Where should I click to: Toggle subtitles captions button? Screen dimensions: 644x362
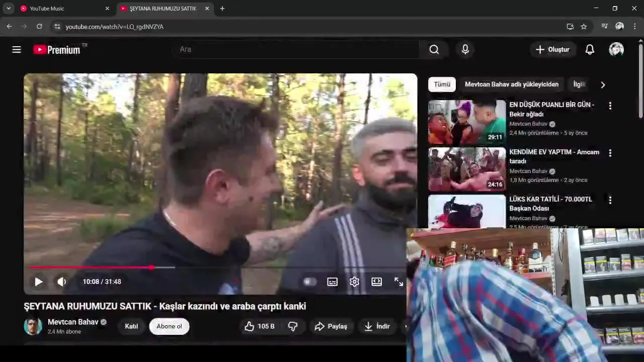tap(333, 282)
